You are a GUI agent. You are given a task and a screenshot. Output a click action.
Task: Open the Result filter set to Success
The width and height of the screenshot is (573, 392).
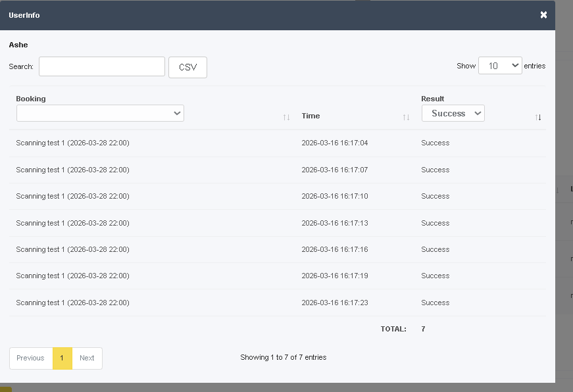tap(453, 113)
